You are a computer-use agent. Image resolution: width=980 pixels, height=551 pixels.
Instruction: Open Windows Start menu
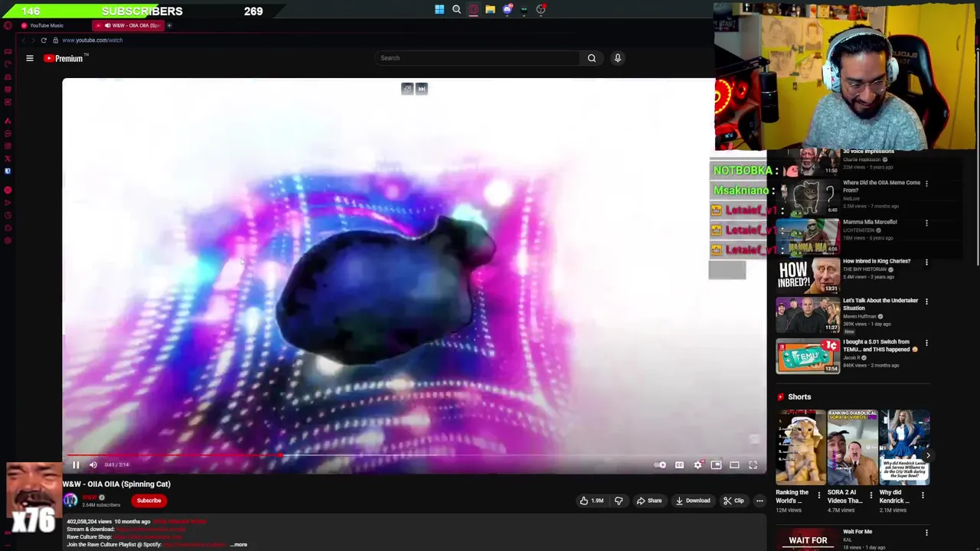point(439,10)
